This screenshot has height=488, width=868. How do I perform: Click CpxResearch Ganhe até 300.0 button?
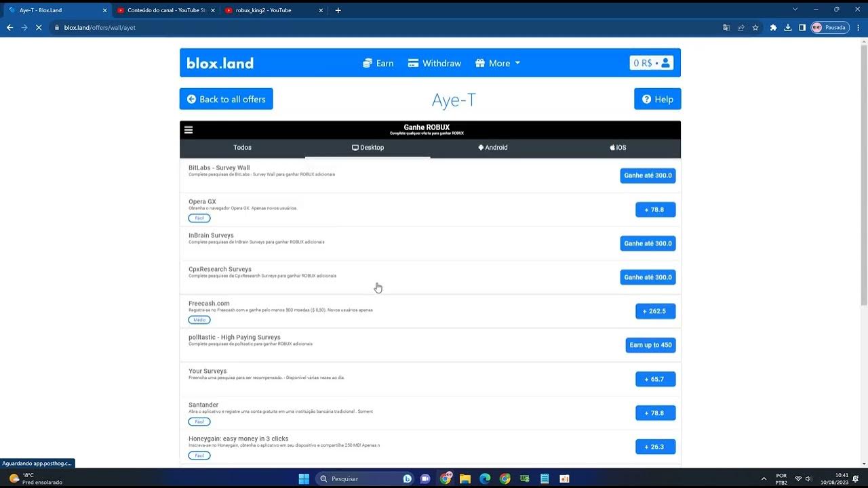(x=648, y=277)
